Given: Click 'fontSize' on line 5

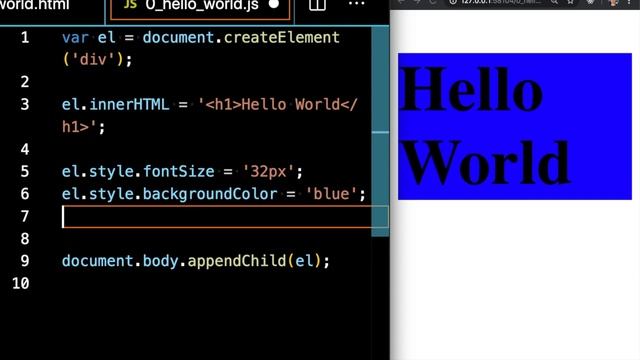Looking at the screenshot, I should coord(178,171).
